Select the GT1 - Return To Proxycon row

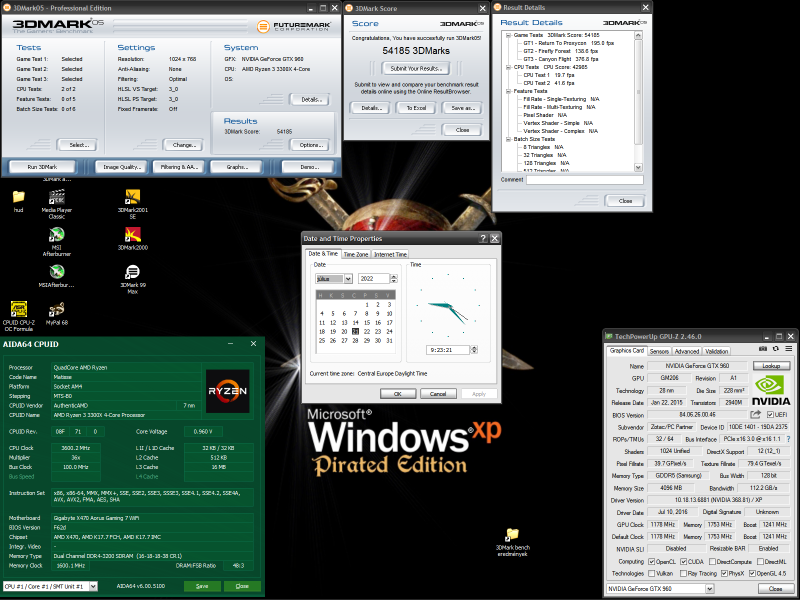click(x=568, y=43)
